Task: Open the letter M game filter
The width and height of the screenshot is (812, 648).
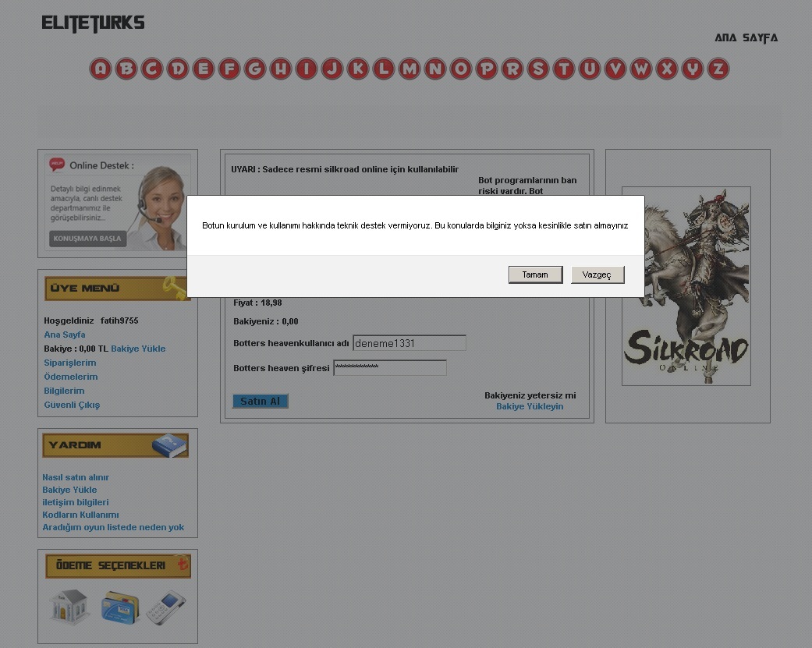Action: (x=409, y=69)
